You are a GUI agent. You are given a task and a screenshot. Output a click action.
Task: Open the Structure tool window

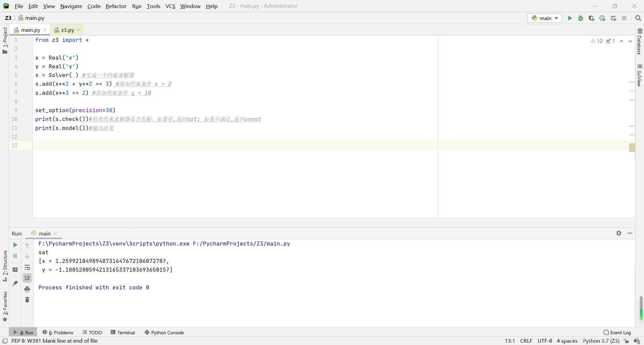click(5, 266)
